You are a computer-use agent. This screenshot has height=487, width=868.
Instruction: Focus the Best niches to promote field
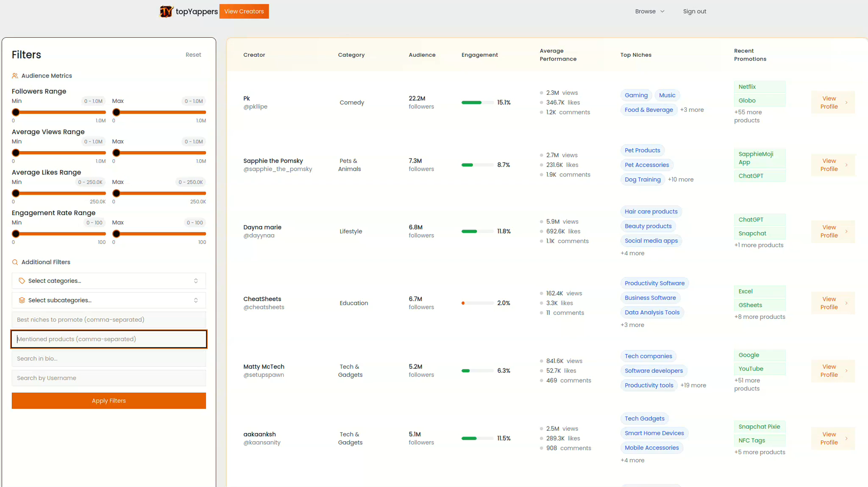click(109, 320)
